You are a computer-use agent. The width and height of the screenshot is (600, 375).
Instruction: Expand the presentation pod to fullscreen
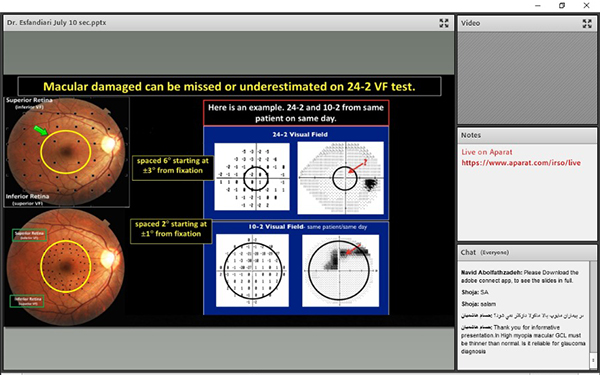pyautogui.click(x=444, y=23)
